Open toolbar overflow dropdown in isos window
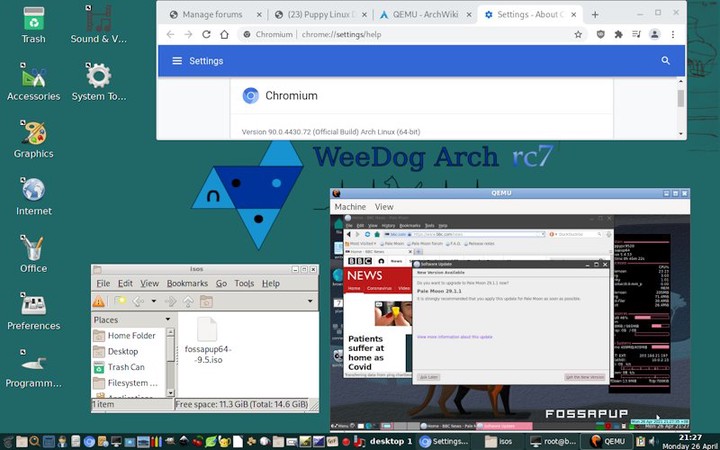Screen dimensions: 720x450 [310, 301]
